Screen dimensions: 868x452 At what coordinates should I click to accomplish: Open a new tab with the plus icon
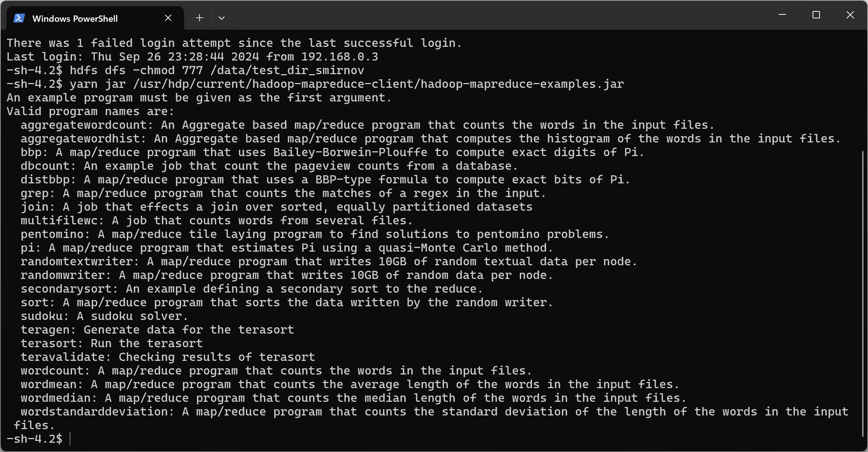199,18
